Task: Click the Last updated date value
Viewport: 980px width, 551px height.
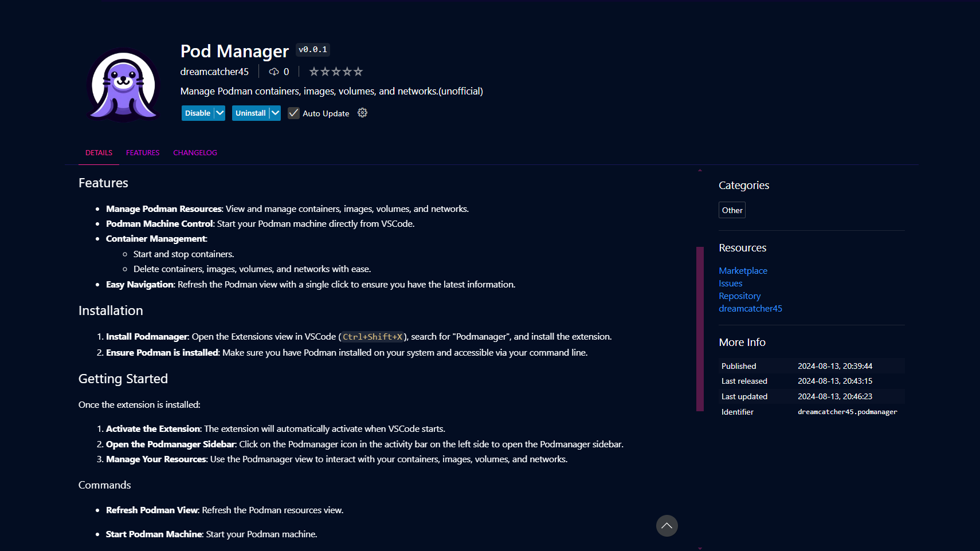Action: pos(835,396)
